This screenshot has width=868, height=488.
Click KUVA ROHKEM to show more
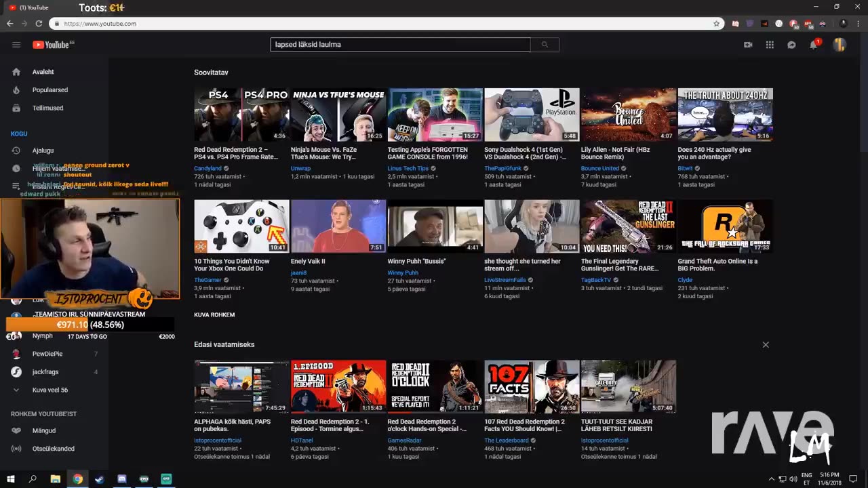coord(214,314)
